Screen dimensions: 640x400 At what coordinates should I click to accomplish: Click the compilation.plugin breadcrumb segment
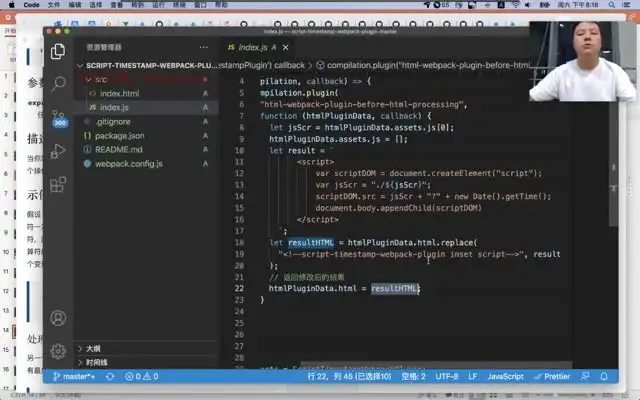click(424, 65)
